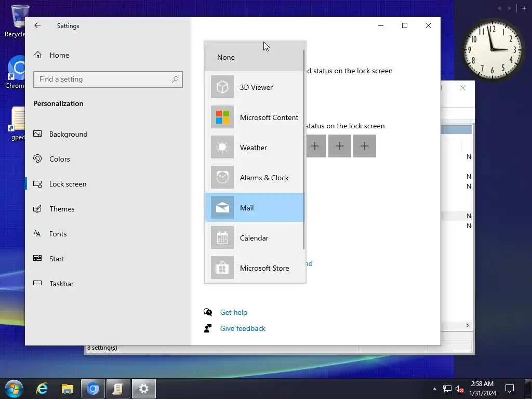Click the Windows Start orb
Viewport: 532px width, 399px height.
click(x=14, y=389)
